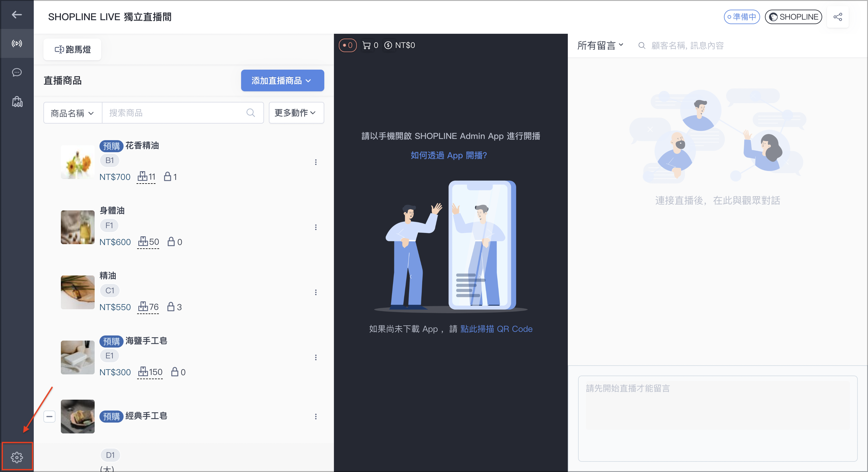The image size is (868, 472).
Task: Open more options for 經典手工皂
Action: 316,417
